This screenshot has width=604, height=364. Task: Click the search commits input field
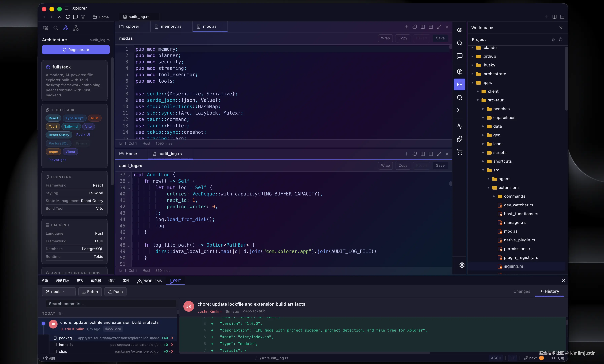coord(111,304)
